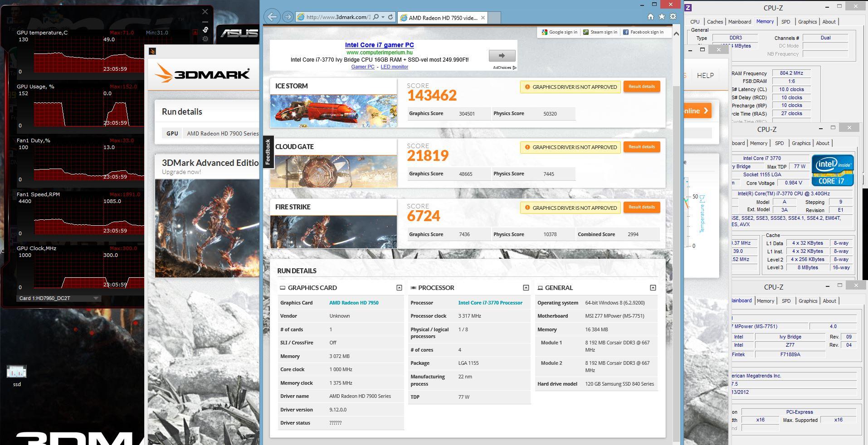Open Result details for Fire Strike

[642, 207]
